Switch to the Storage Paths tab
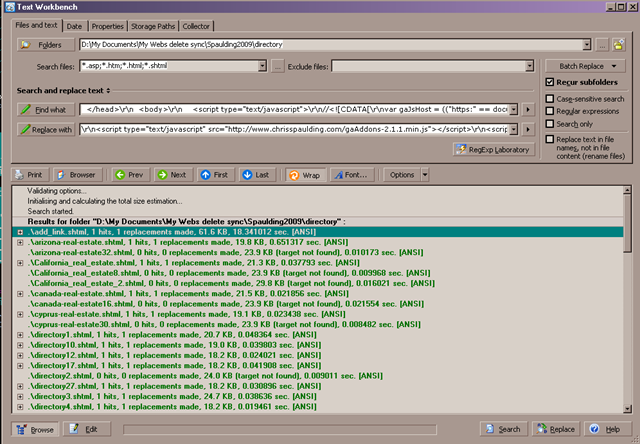Image resolution: width=640 pixels, height=444 pixels. (153, 26)
